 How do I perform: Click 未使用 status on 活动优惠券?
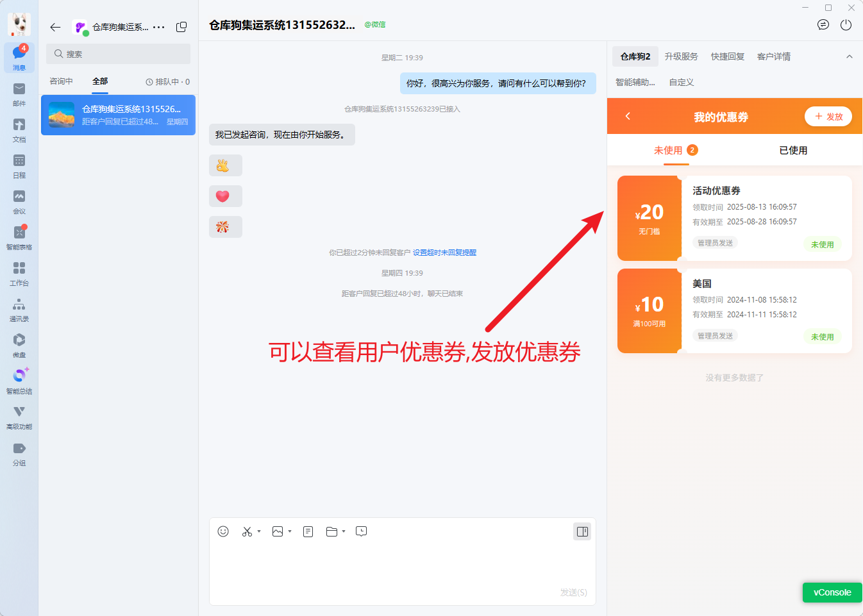click(822, 244)
